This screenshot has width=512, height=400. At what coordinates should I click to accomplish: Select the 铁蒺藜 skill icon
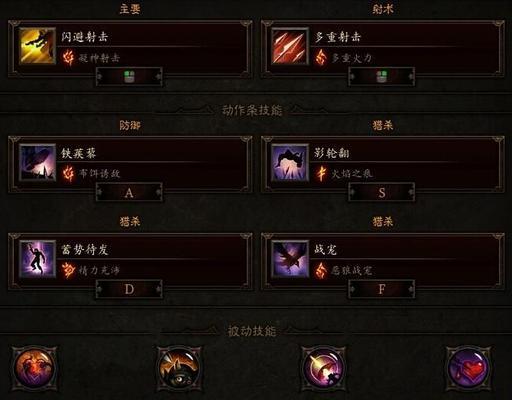tap(37, 162)
